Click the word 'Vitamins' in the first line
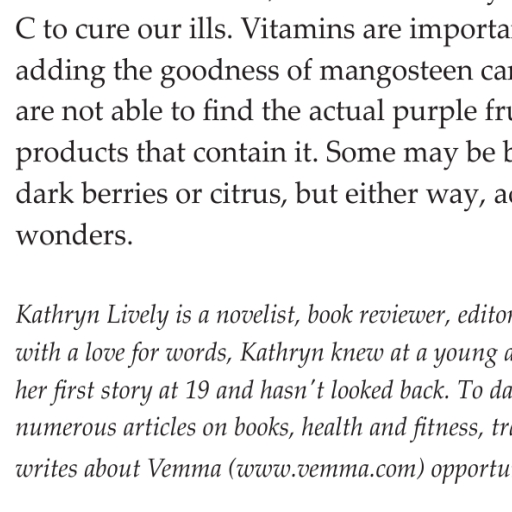This screenshot has width=512, height=512. click(297, 29)
